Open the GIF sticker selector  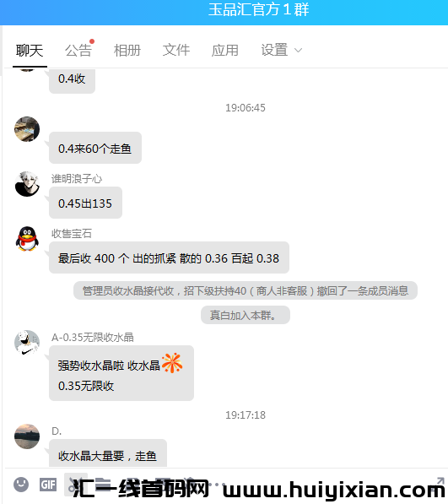(48, 485)
